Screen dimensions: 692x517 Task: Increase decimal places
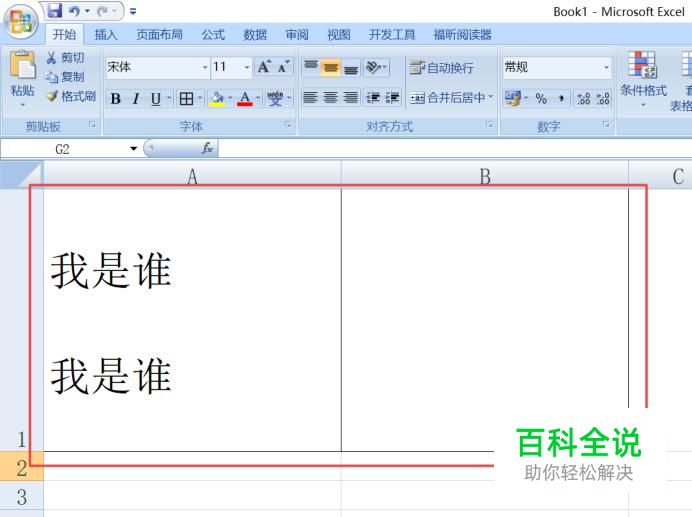(583, 98)
